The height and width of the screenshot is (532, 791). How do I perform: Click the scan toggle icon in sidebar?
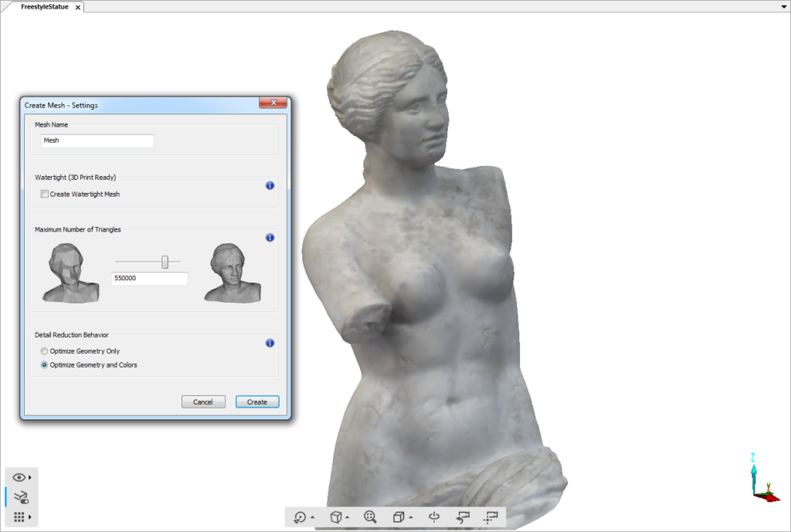click(21, 496)
